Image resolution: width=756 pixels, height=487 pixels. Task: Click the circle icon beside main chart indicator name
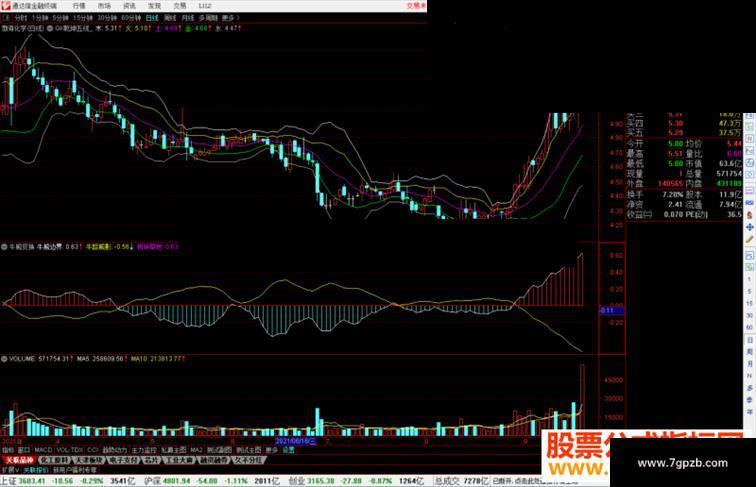(50, 28)
